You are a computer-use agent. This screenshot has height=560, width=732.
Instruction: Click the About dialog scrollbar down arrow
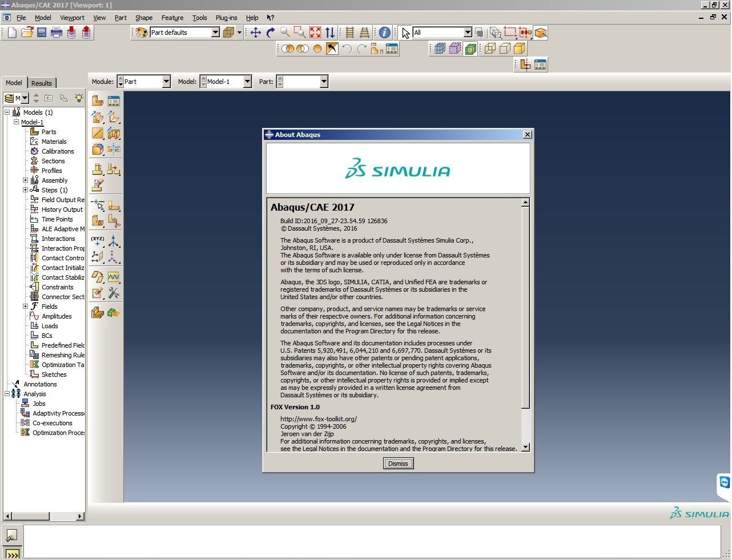525,447
